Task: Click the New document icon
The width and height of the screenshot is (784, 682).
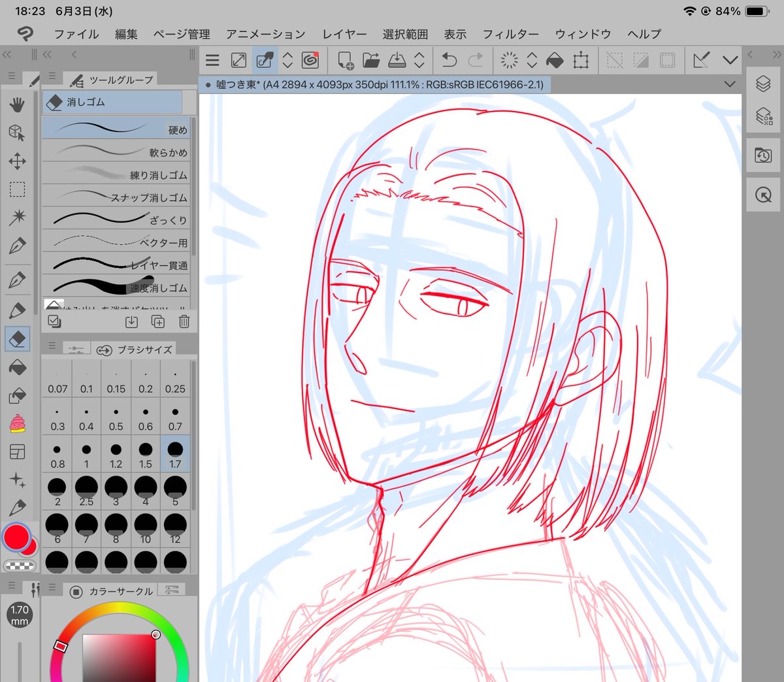Action: click(x=345, y=61)
